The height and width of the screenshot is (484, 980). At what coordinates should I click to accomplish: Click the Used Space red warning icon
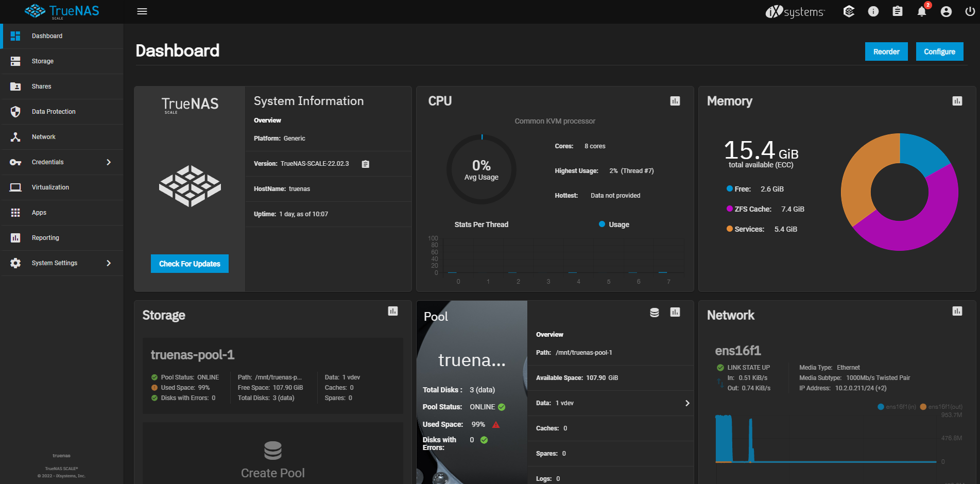[496, 425]
